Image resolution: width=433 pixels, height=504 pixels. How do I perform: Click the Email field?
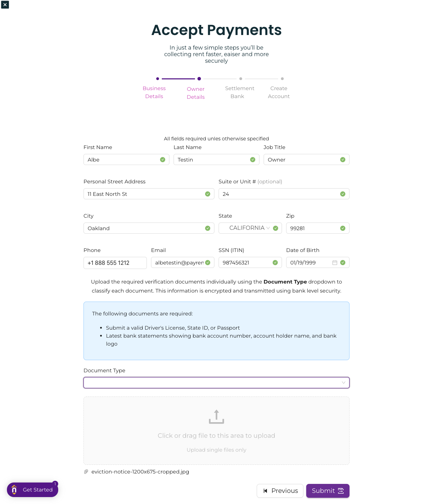click(183, 262)
